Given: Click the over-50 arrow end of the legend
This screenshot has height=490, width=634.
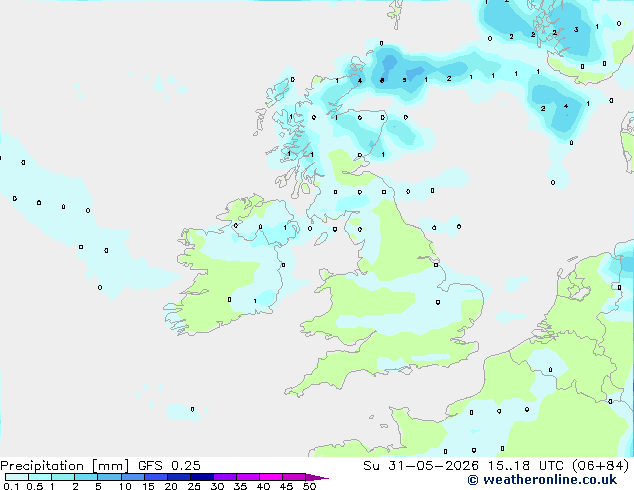Looking at the screenshot, I should pos(317,477).
